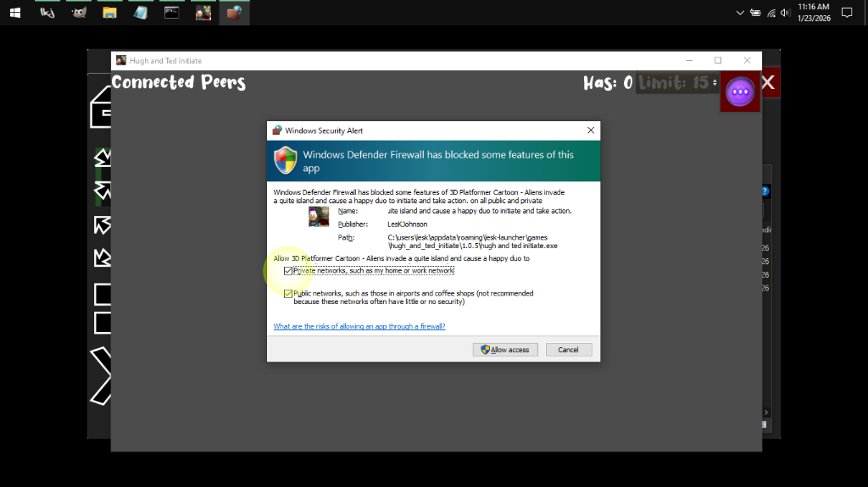Open File Explorer from the taskbar

pyautogui.click(x=109, y=13)
